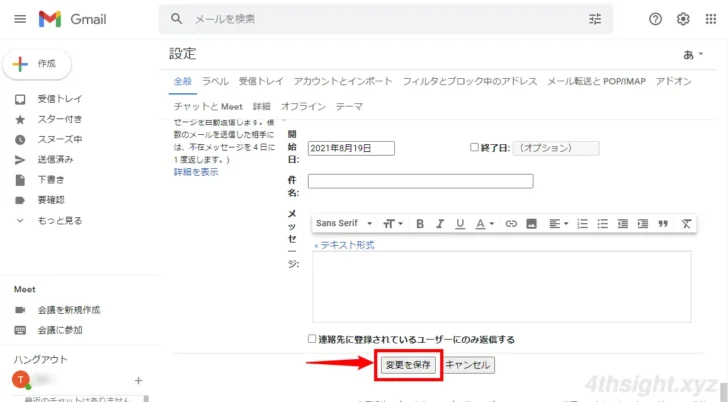Switch to the オフライン tab

point(303,107)
